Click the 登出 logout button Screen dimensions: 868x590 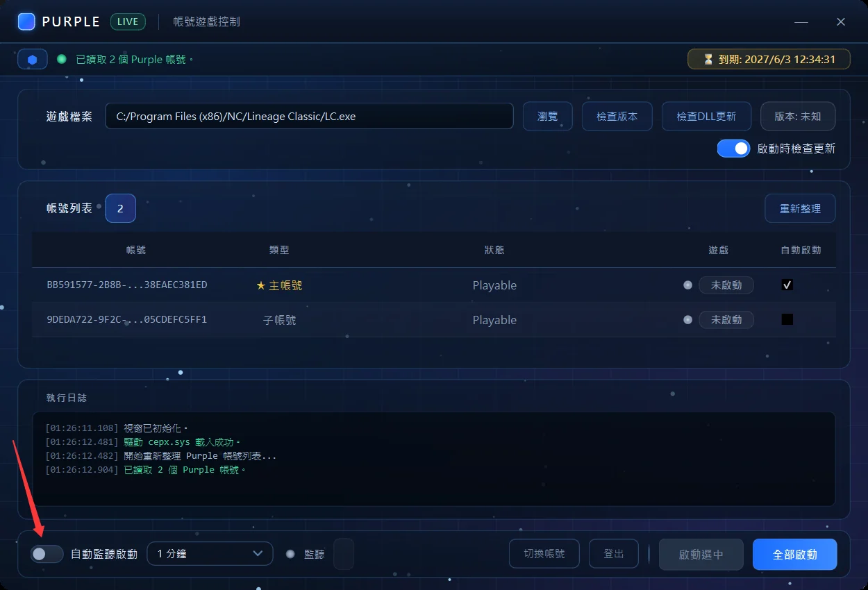tap(614, 554)
